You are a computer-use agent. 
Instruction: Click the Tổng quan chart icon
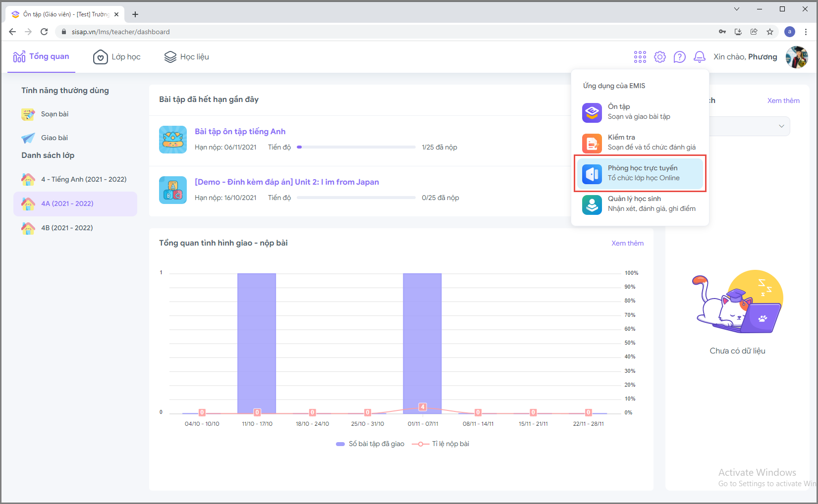point(19,57)
